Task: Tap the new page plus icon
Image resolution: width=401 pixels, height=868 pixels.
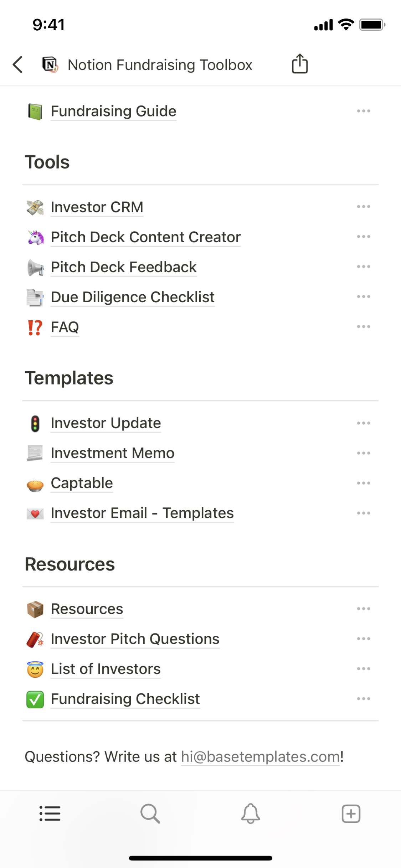Action: pyautogui.click(x=351, y=813)
